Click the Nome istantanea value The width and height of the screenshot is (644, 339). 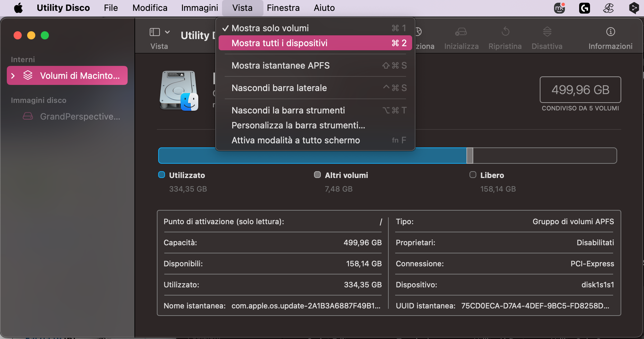pyautogui.click(x=306, y=306)
